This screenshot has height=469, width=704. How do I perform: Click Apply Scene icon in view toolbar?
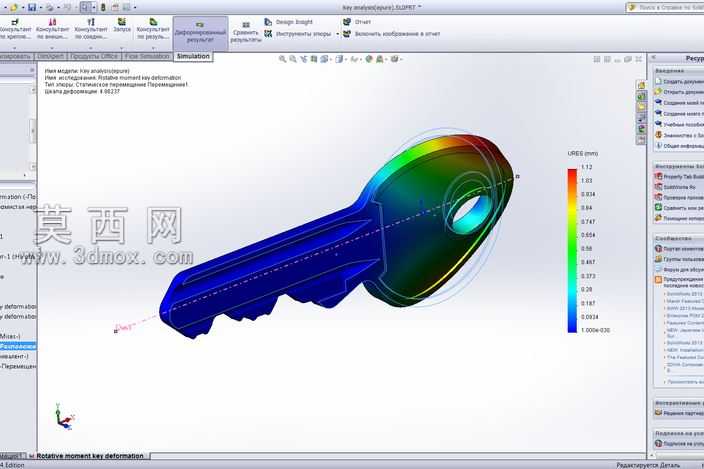point(380,59)
